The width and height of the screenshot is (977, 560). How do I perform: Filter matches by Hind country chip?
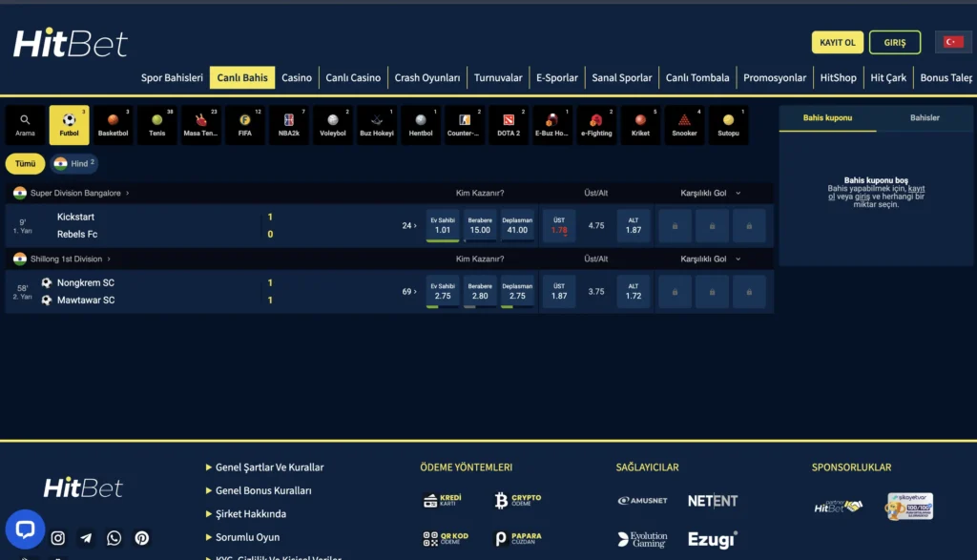point(74,164)
